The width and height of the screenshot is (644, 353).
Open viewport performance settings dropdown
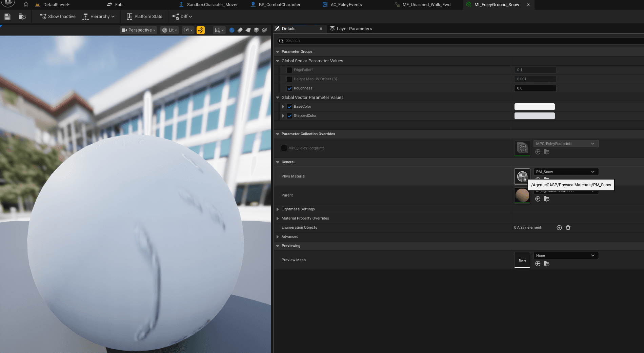(188, 30)
